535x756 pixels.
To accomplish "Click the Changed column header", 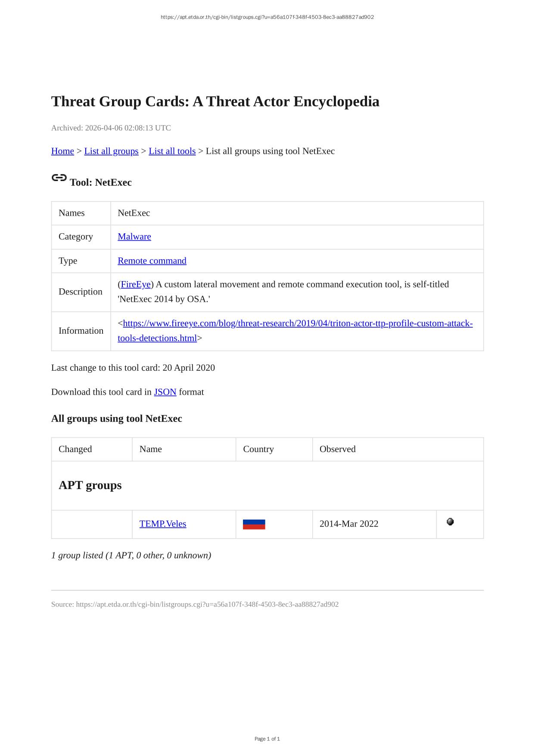I will [x=75, y=449].
